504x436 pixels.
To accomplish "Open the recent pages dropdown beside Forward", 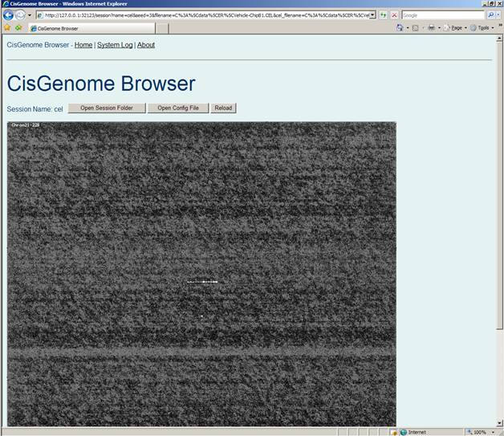I will (x=30, y=15).
